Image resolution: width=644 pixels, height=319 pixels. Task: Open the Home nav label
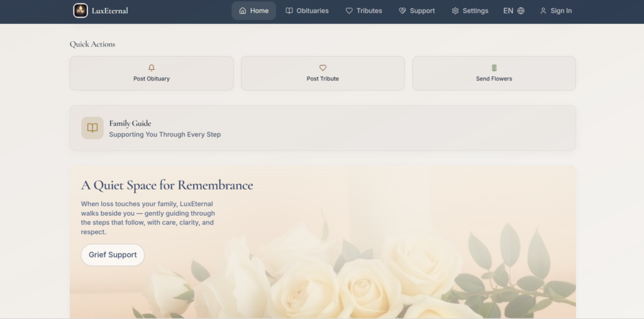pos(260,11)
